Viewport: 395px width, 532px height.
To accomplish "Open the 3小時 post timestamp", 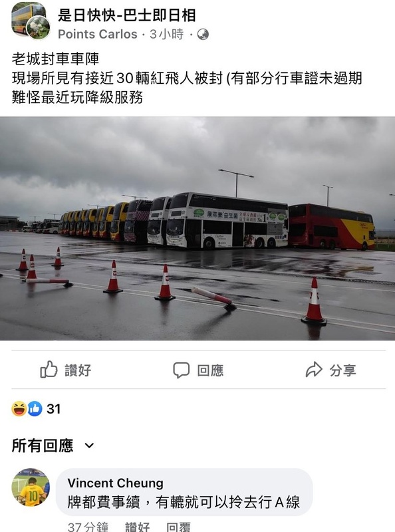I will (x=167, y=35).
